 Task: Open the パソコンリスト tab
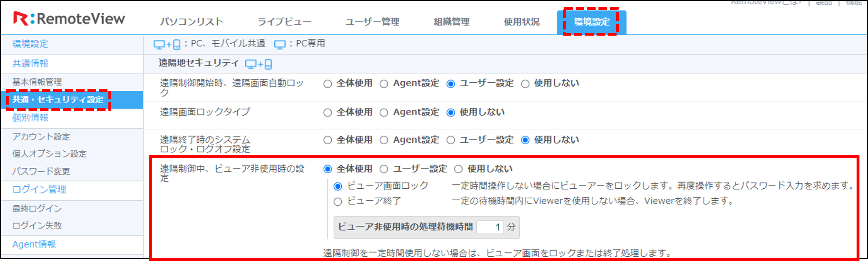pos(191,22)
